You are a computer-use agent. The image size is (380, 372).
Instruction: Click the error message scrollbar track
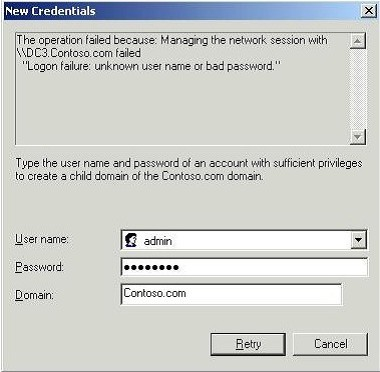point(358,89)
